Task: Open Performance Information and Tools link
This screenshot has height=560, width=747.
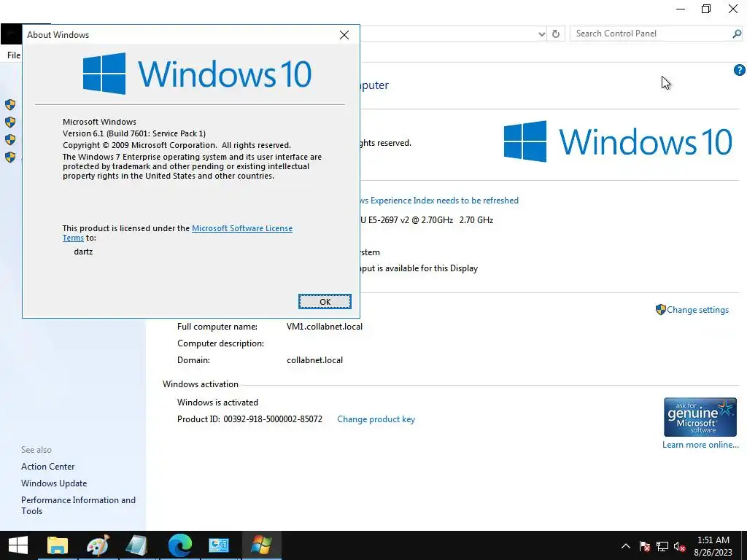Action: click(78, 505)
